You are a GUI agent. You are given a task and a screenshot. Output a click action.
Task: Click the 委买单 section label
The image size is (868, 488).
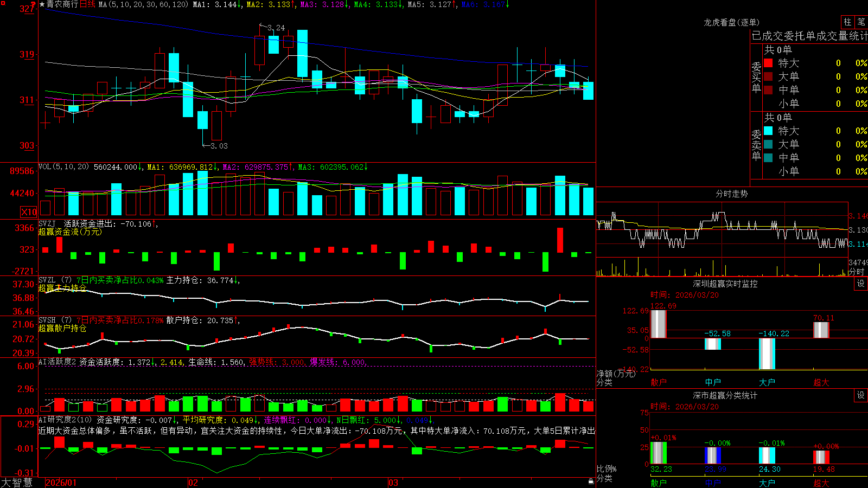tap(756, 78)
